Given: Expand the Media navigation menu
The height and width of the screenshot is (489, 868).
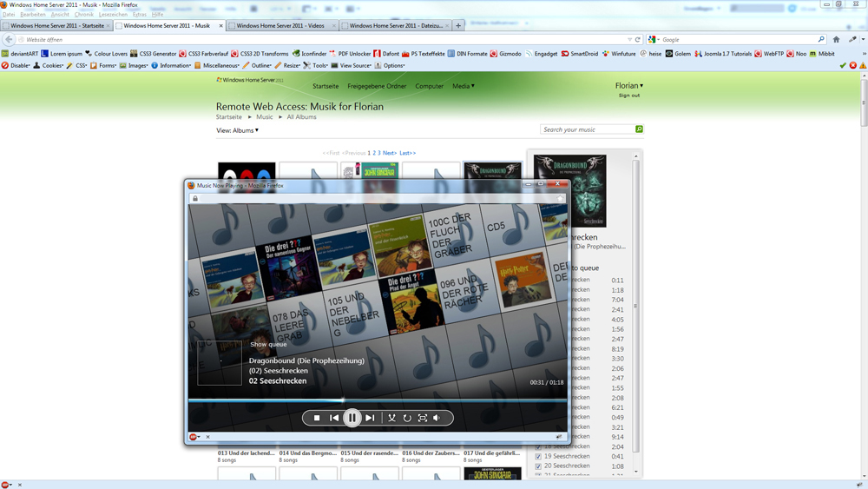Looking at the screenshot, I should click(x=464, y=86).
